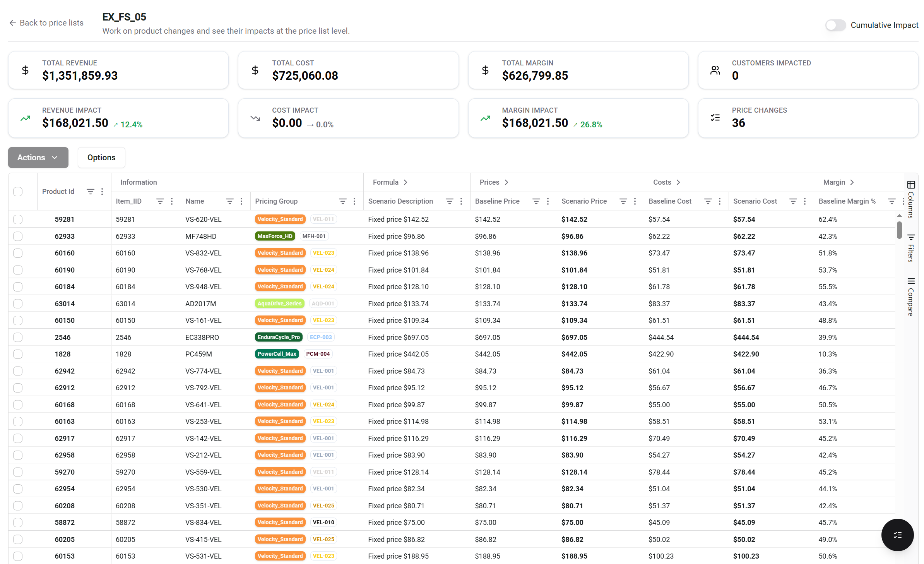The image size is (924, 564).
Task: Open the three-dot menu on the Name column
Action: click(241, 201)
